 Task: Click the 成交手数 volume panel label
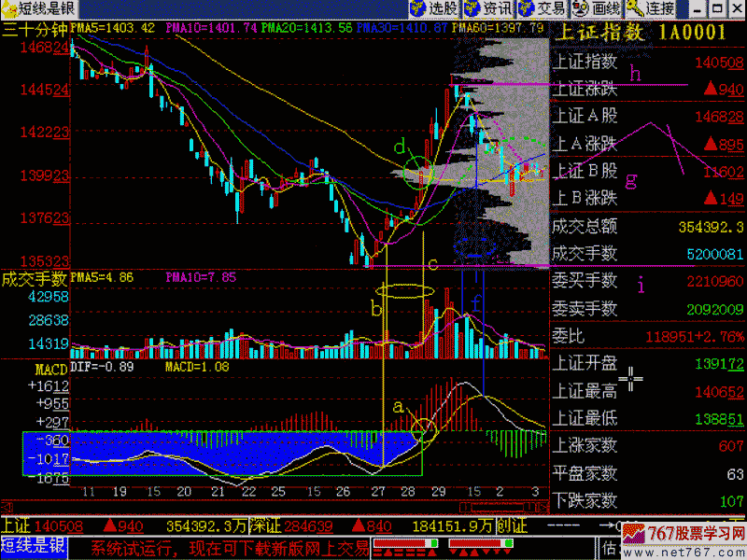(x=35, y=277)
